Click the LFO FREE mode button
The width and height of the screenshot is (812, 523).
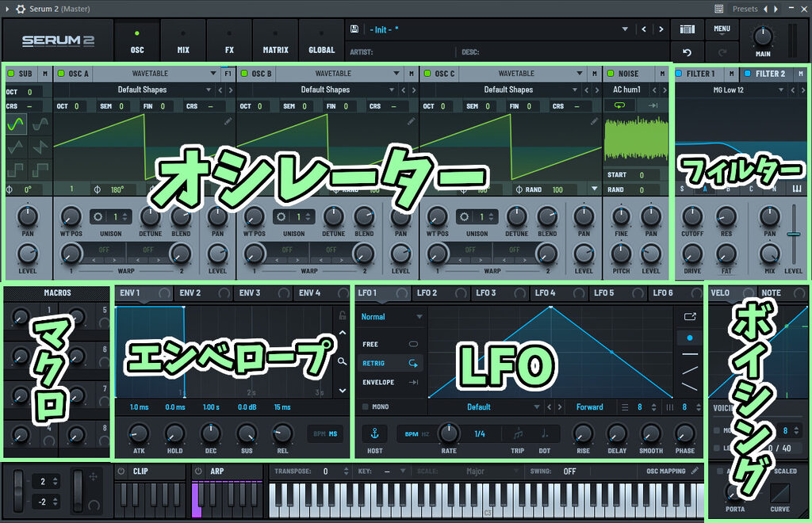[390, 344]
